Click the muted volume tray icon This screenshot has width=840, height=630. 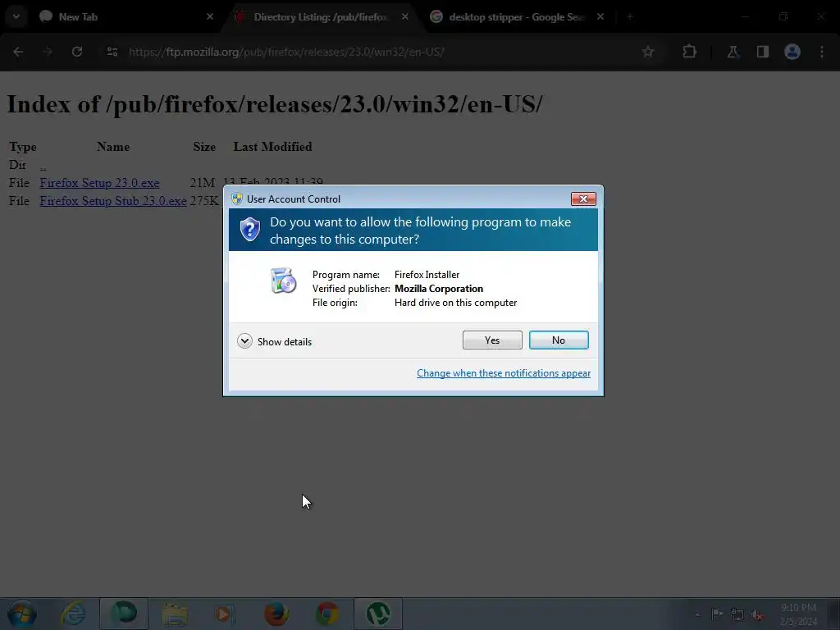(x=757, y=615)
